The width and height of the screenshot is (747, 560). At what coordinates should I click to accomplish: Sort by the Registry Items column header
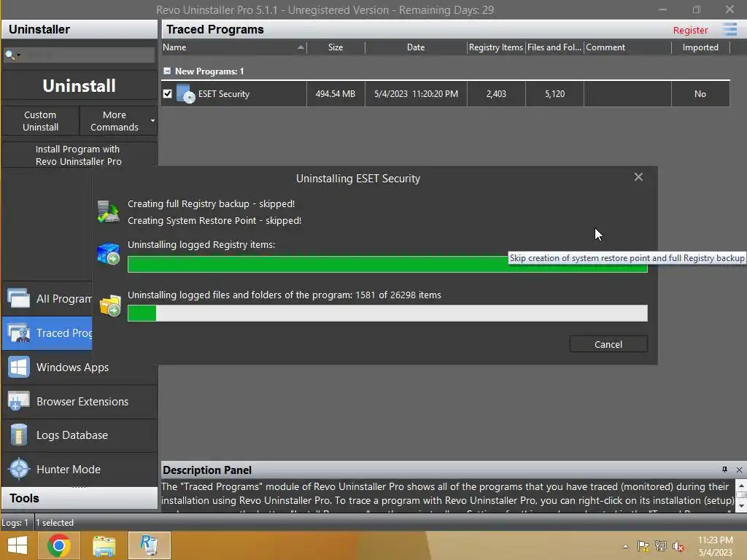496,47
